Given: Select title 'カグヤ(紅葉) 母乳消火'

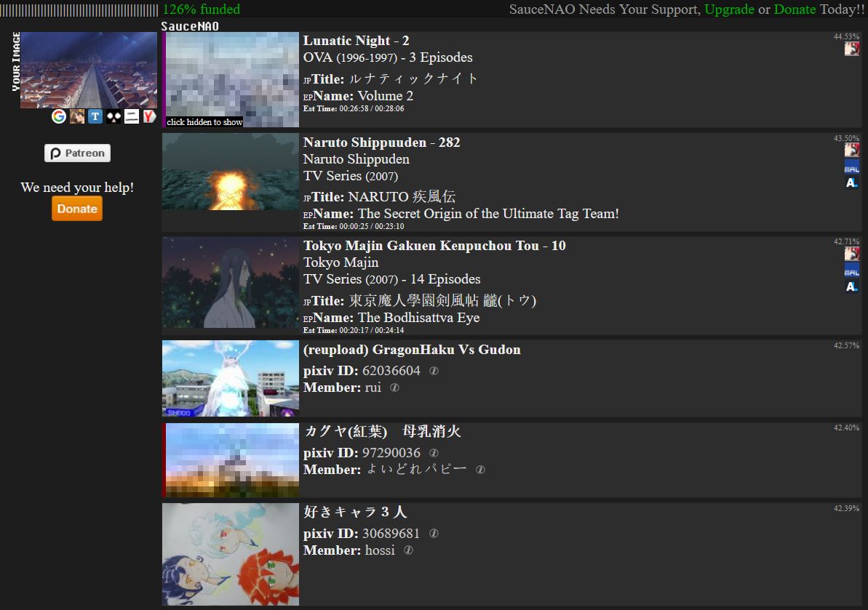Looking at the screenshot, I should (382, 431).
